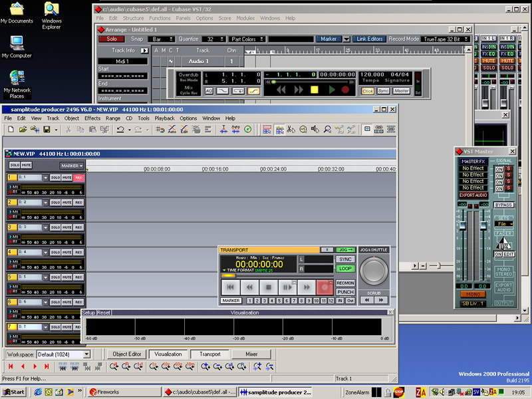Click the stop button in Samplitude transport
Image resolution: width=532 pixels, height=399 pixels.
coord(268,287)
